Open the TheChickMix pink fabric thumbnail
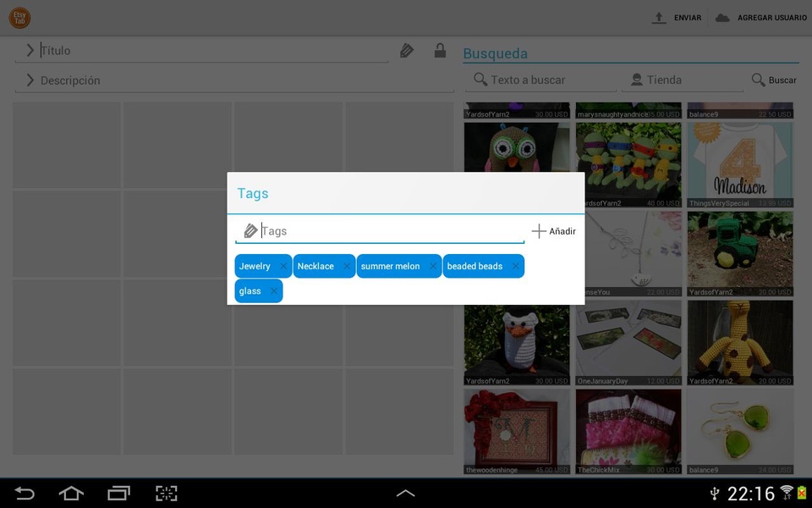This screenshot has height=508, width=812. point(628,431)
